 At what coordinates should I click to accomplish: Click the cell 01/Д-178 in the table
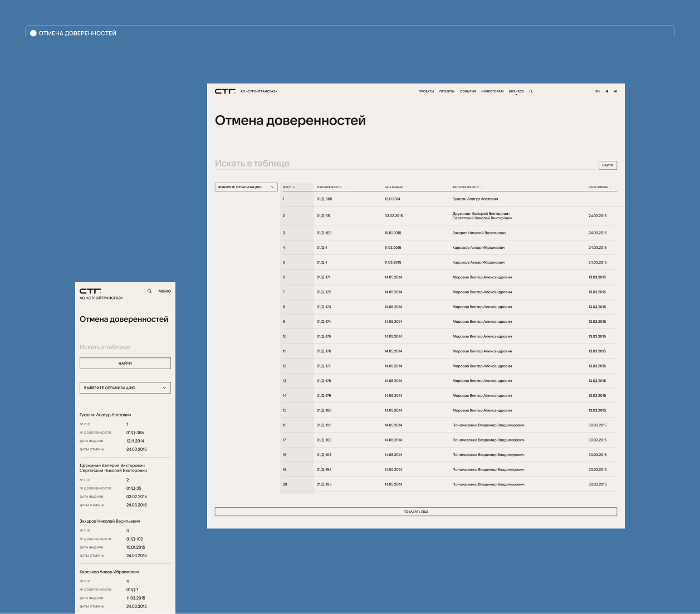(324, 381)
